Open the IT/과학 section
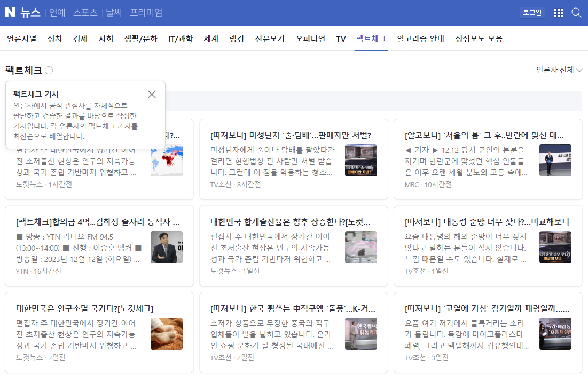 181,38
